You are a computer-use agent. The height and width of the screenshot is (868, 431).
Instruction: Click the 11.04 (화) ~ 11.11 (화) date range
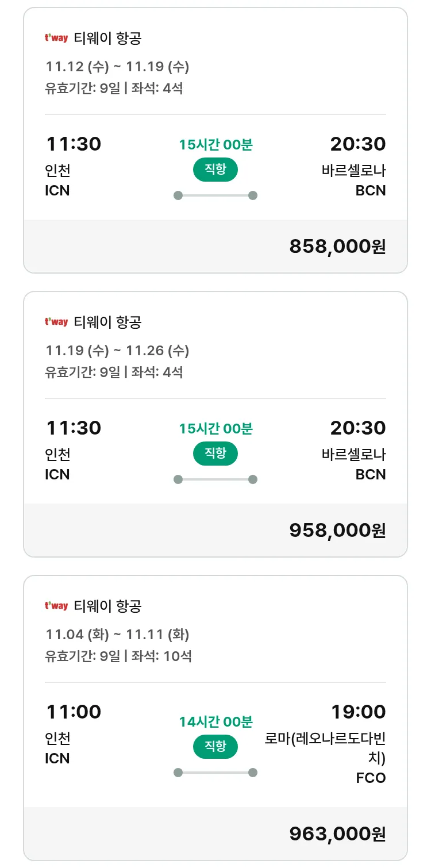tap(117, 634)
